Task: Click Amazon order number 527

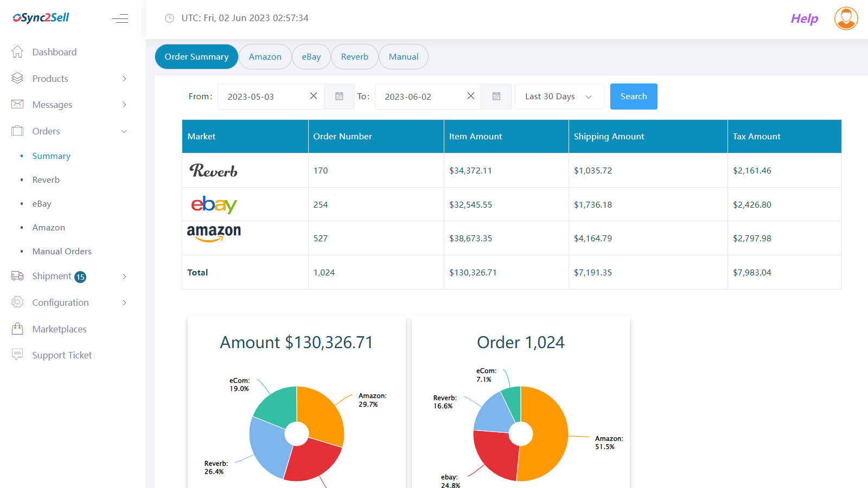Action: point(321,239)
